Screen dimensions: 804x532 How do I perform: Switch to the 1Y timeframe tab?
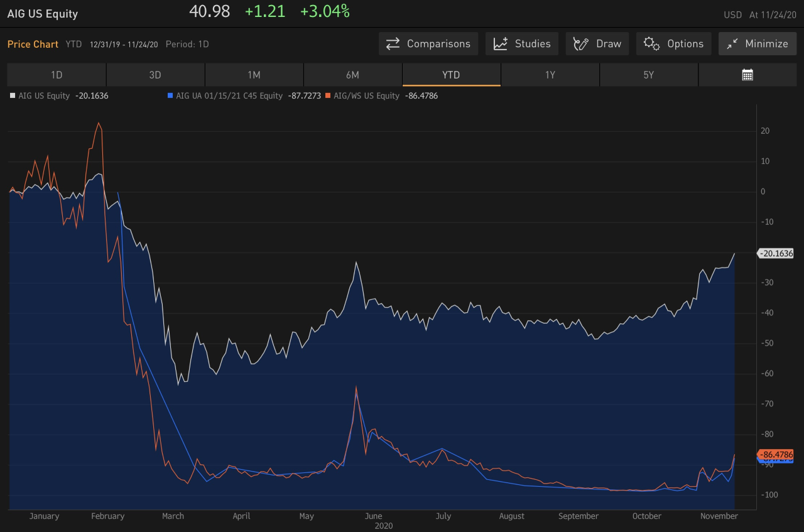pyautogui.click(x=550, y=75)
